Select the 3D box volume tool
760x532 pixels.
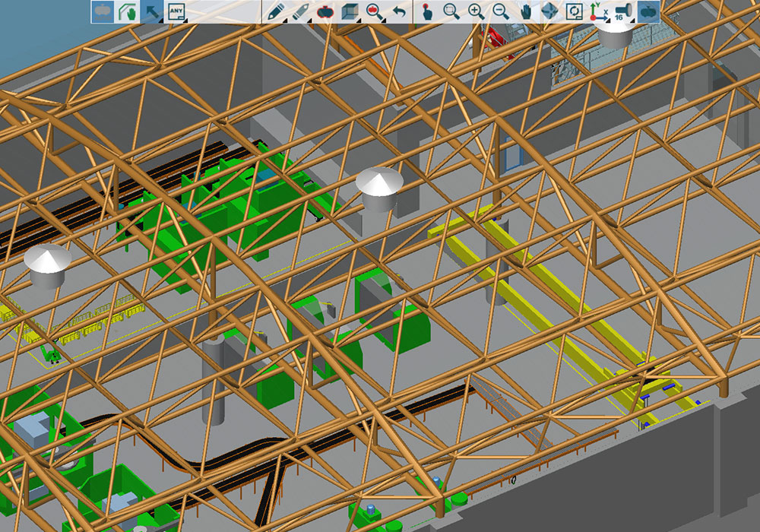tap(350, 11)
